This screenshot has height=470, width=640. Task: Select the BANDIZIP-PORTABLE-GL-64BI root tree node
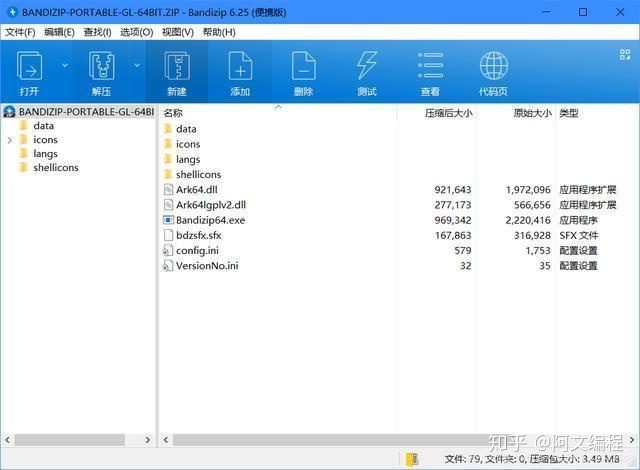click(86, 112)
